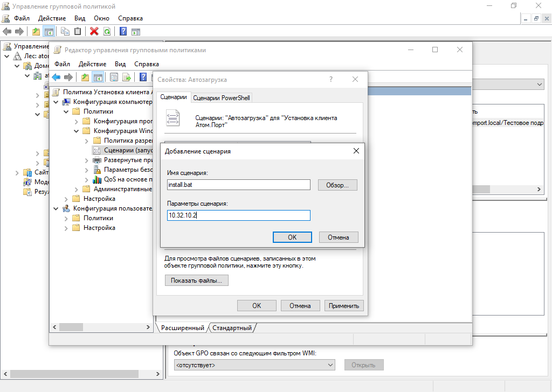Click the blue Help icon in the policy editor toolbar
552x392 pixels.
(x=143, y=77)
